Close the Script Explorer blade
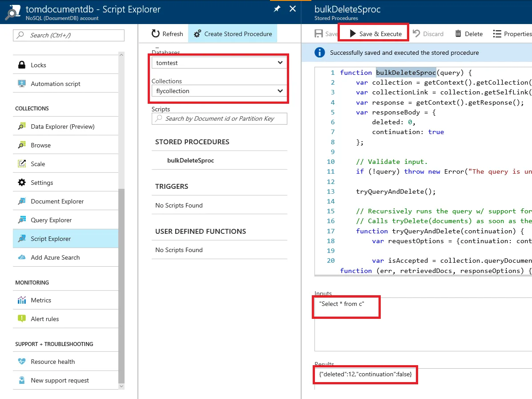This screenshot has height=399, width=532. (x=292, y=9)
